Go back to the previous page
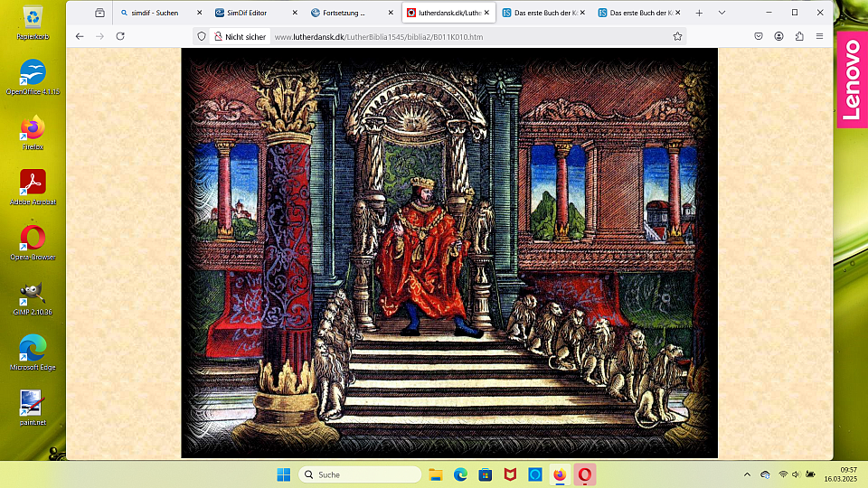Screen dimensions: 868x488 [x=80, y=36]
